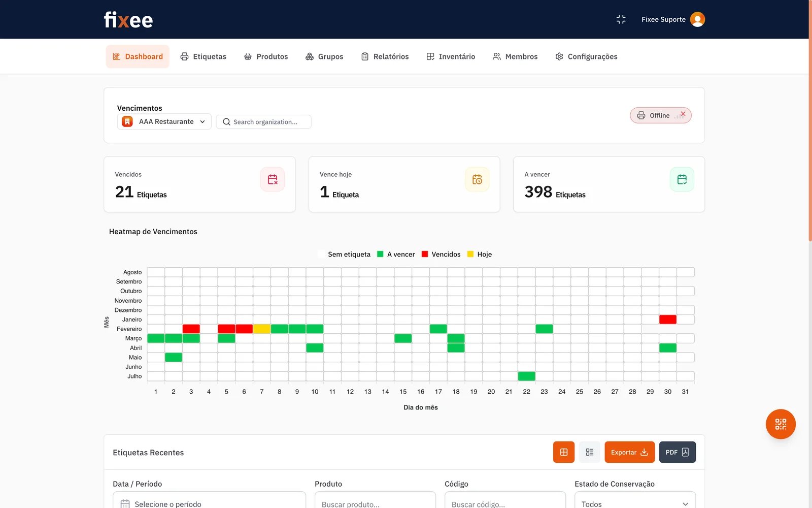The height and width of the screenshot is (508, 812).
Task: Click the exit fullscreen icon in header
Action: pyautogui.click(x=621, y=19)
